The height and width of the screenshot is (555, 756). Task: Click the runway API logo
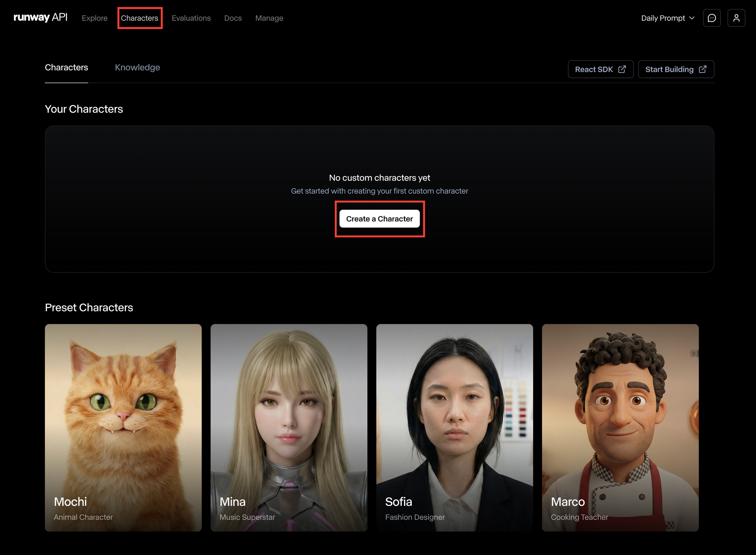tap(40, 18)
